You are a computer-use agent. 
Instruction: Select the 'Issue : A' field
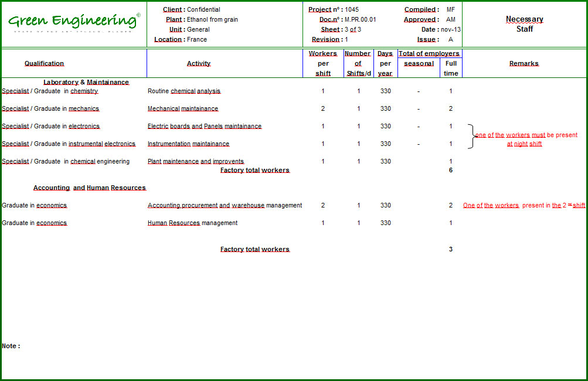coord(435,39)
